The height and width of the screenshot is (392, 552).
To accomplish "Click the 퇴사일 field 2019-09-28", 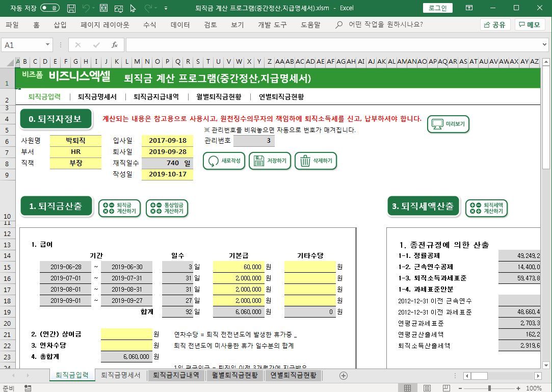I will tap(168, 152).
